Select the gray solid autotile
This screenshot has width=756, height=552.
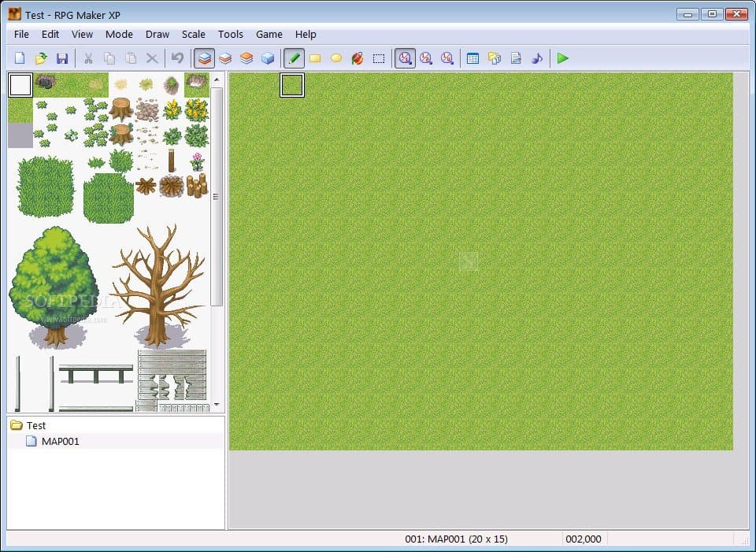(x=20, y=135)
